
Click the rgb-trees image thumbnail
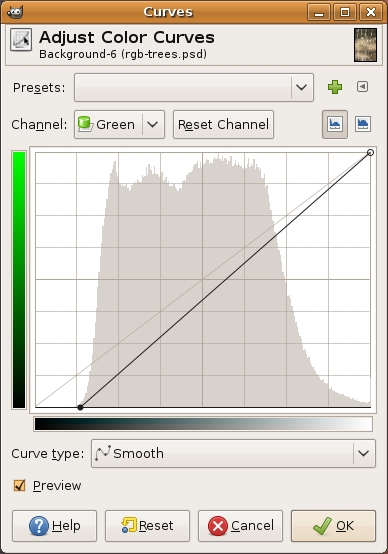[365, 45]
